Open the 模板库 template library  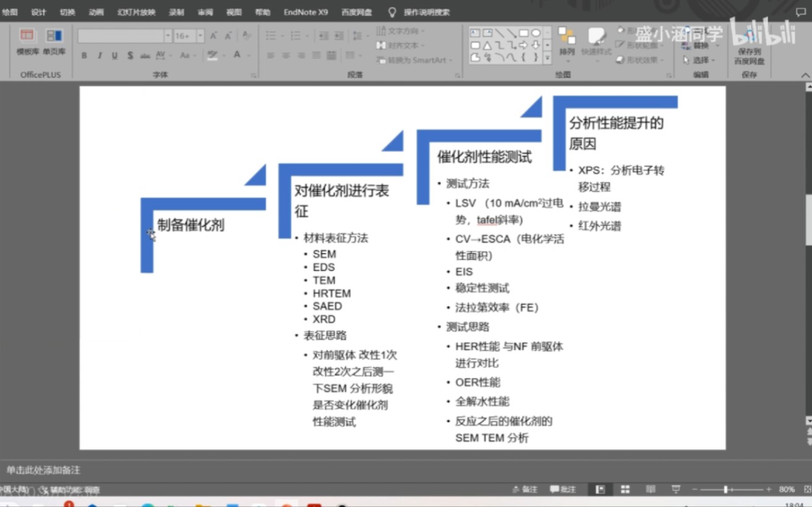[x=27, y=42]
